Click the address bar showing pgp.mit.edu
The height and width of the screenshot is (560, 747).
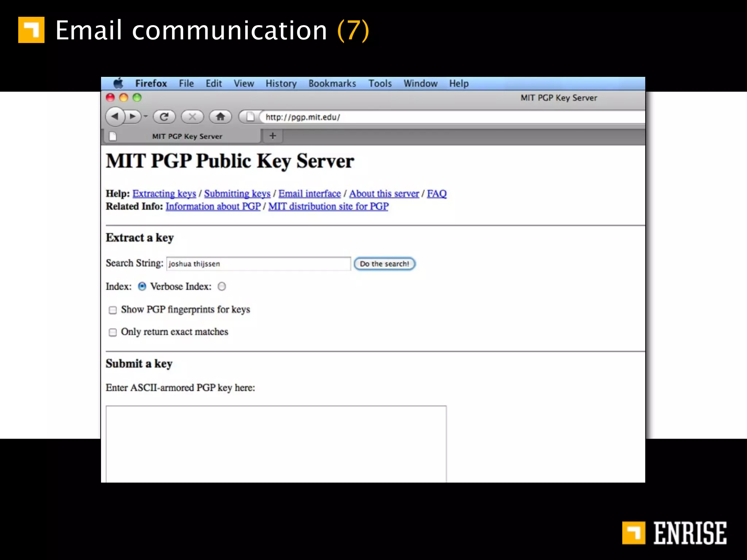tap(452, 117)
